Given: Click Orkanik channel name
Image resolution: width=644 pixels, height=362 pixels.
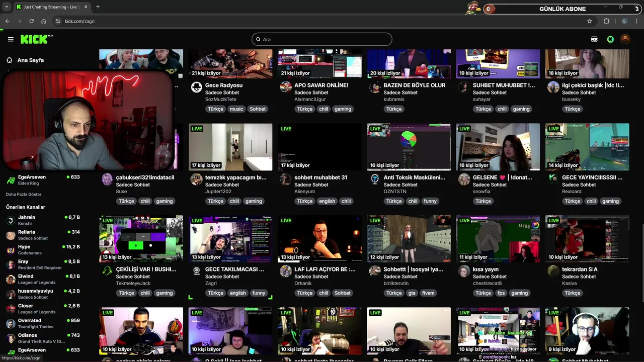Looking at the screenshot, I should (x=304, y=284).
